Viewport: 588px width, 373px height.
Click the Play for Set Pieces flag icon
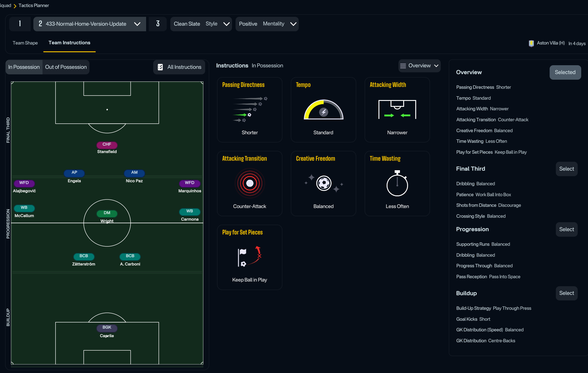(250, 256)
